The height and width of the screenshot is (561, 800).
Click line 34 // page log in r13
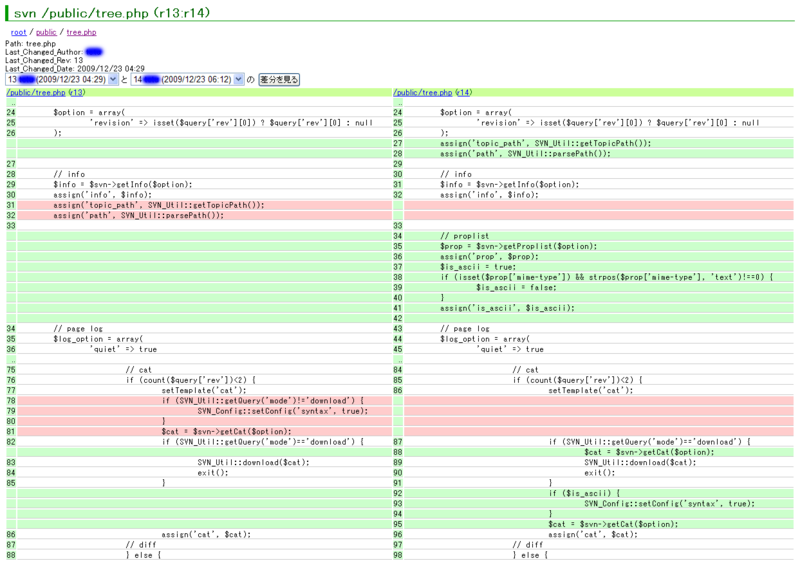coord(78,329)
